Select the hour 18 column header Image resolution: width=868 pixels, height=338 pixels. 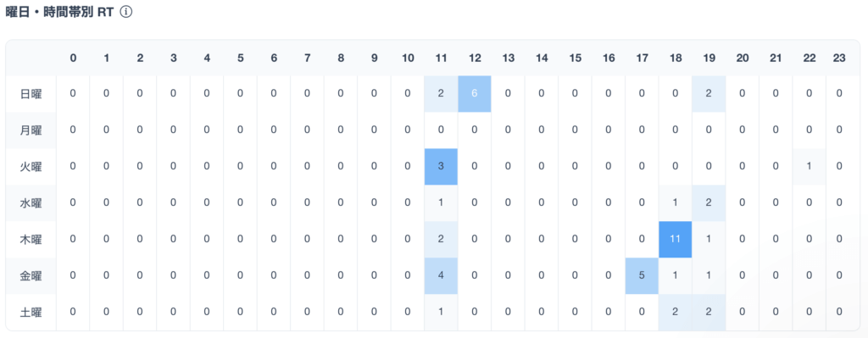point(675,58)
